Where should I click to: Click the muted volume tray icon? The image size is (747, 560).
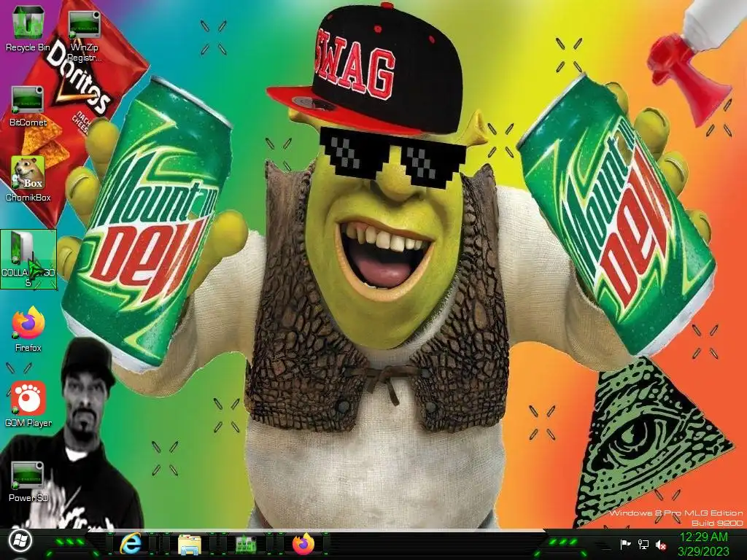pyautogui.click(x=661, y=544)
